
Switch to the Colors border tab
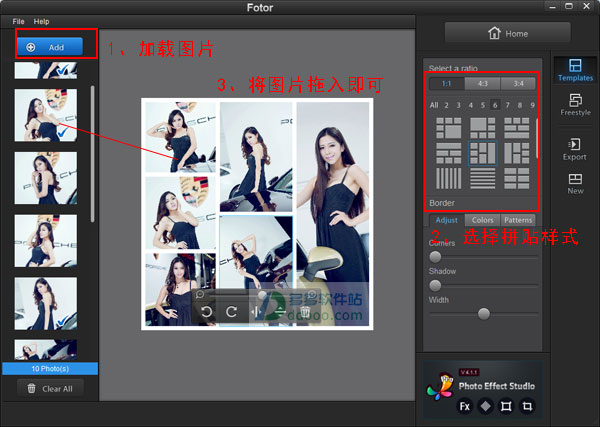click(x=482, y=220)
